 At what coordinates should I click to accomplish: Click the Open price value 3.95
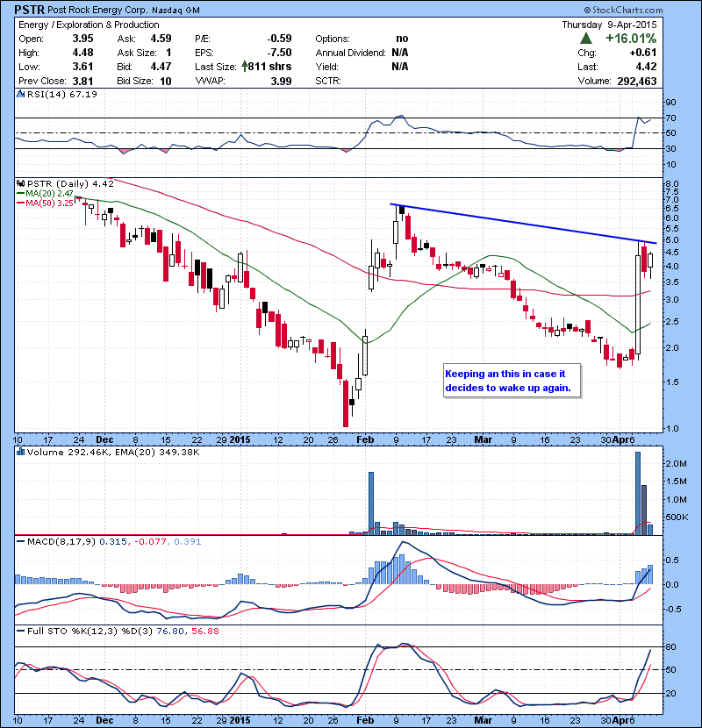point(82,39)
